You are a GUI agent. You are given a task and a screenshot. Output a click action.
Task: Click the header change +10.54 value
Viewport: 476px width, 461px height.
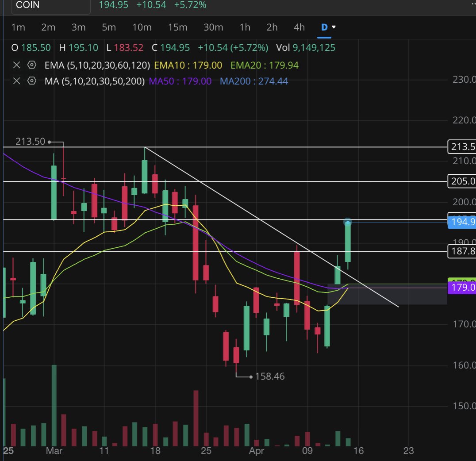click(151, 5)
